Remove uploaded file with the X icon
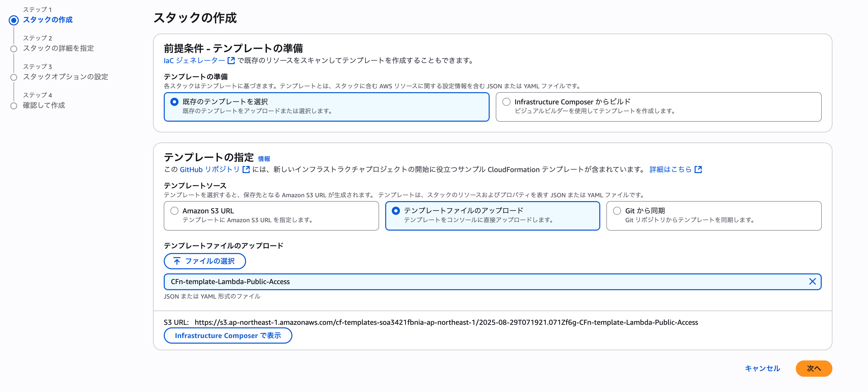Image resolution: width=868 pixels, height=392 pixels. tap(812, 282)
